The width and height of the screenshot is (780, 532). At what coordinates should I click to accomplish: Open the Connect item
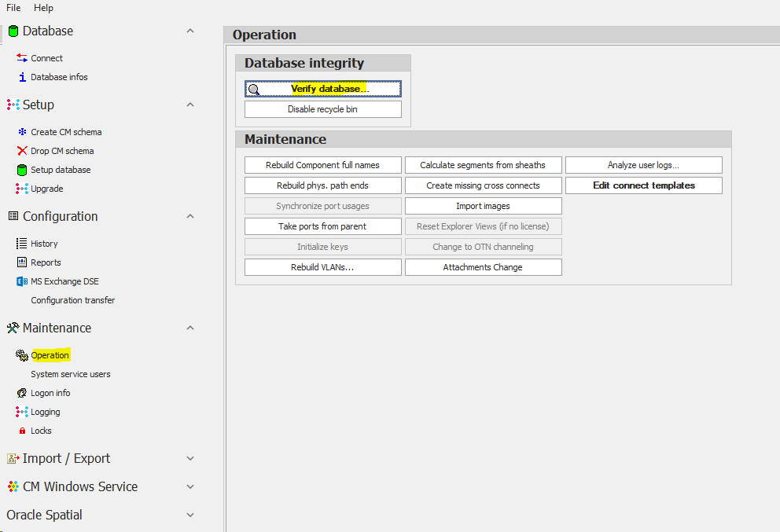coord(46,58)
